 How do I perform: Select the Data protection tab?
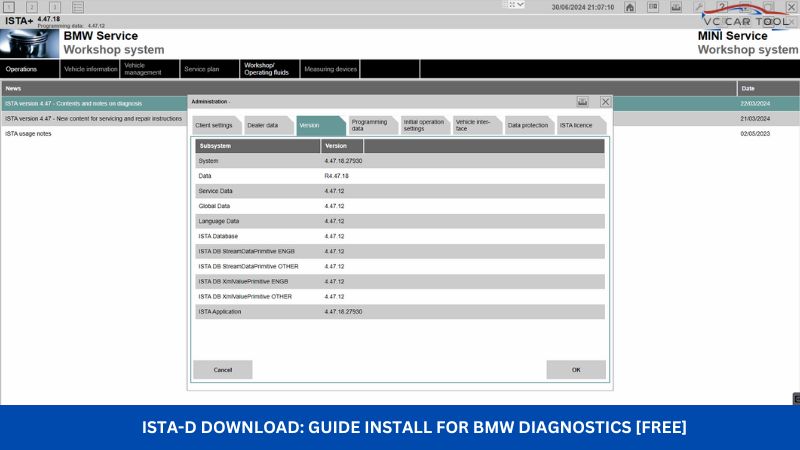click(527, 126)
